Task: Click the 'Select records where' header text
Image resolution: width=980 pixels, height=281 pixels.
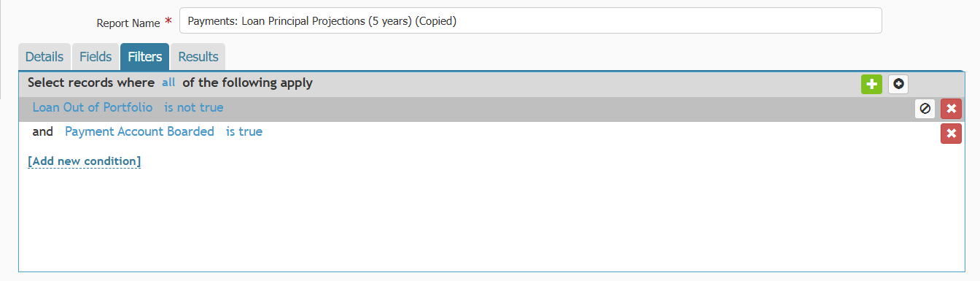Action: coord(91,83)
